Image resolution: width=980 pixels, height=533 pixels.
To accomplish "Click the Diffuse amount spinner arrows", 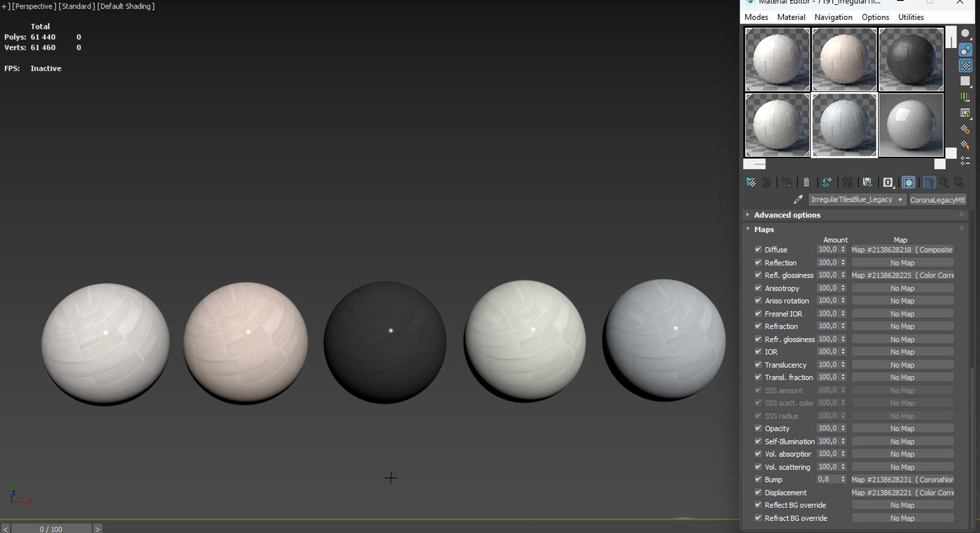I will pos(843,250).
